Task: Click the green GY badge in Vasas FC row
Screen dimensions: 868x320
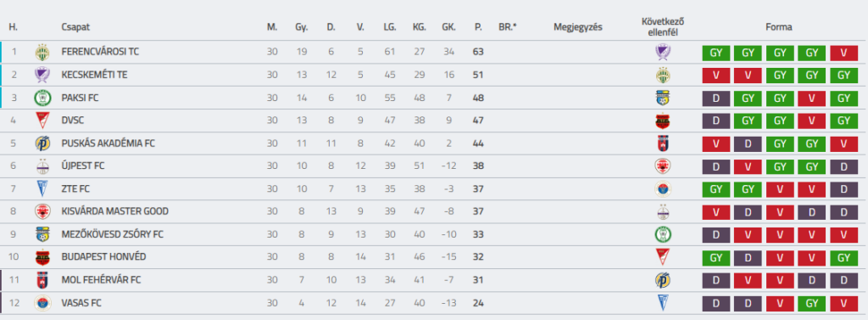Action: (811, 303)
